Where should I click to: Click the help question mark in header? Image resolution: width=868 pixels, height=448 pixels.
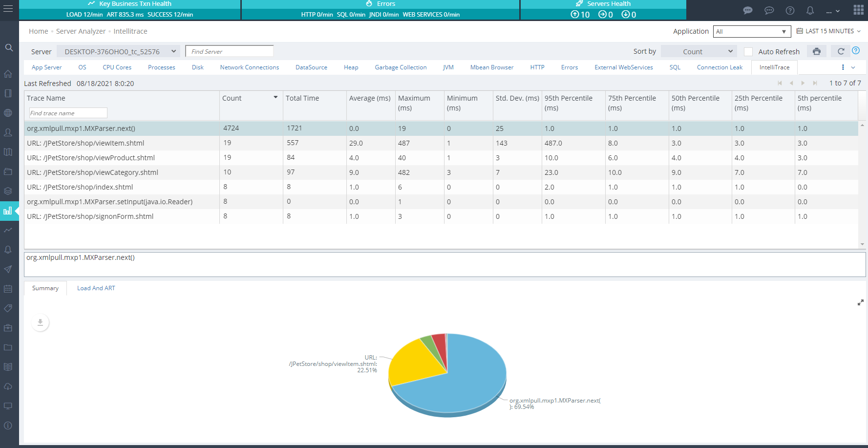790,10
